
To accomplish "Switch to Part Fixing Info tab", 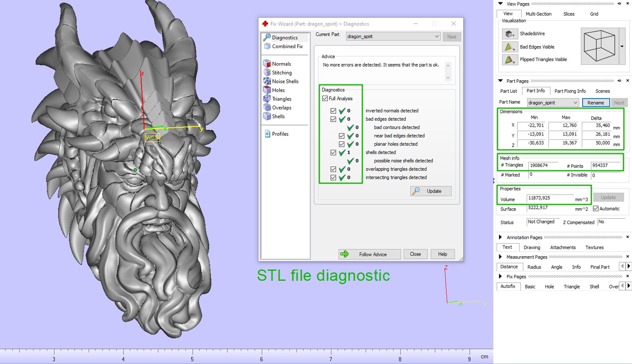I will tap(570, 91).
